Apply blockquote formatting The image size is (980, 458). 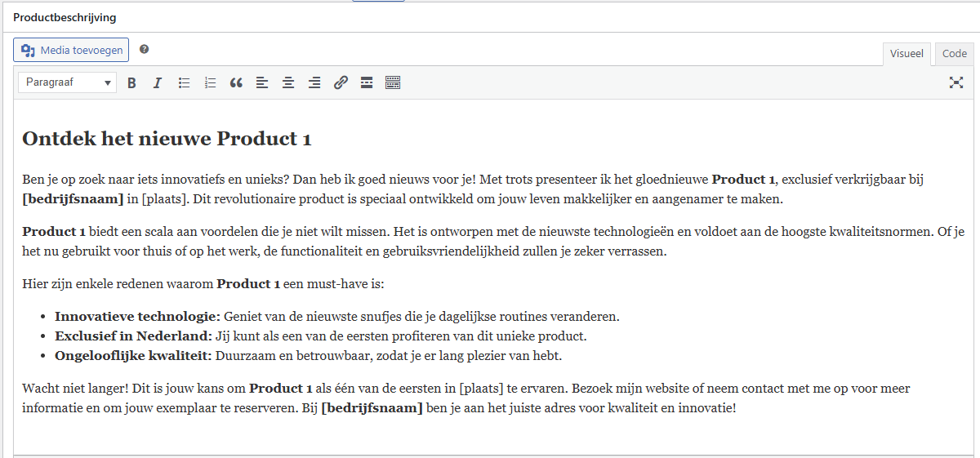[236, 82]
